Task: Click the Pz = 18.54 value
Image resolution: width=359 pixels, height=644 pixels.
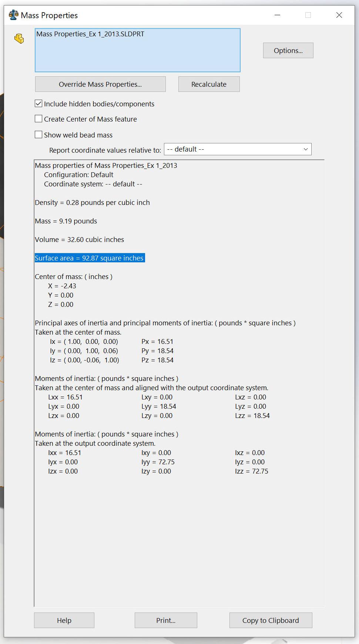Action: [x=157, y=360]
